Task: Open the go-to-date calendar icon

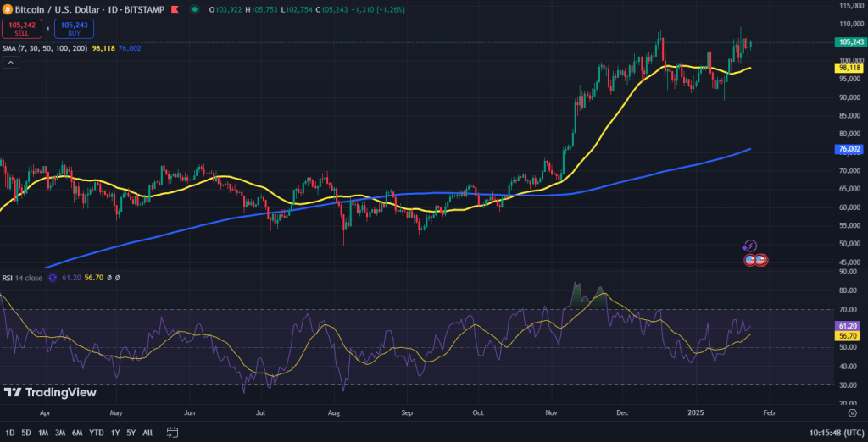Action: tap(172, 432)
